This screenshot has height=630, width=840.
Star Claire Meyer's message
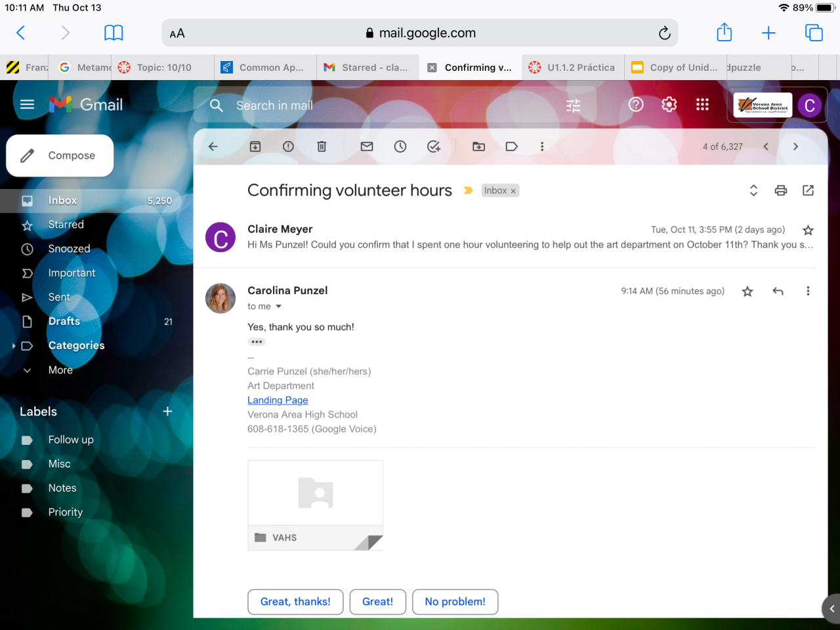coord(808,230)
